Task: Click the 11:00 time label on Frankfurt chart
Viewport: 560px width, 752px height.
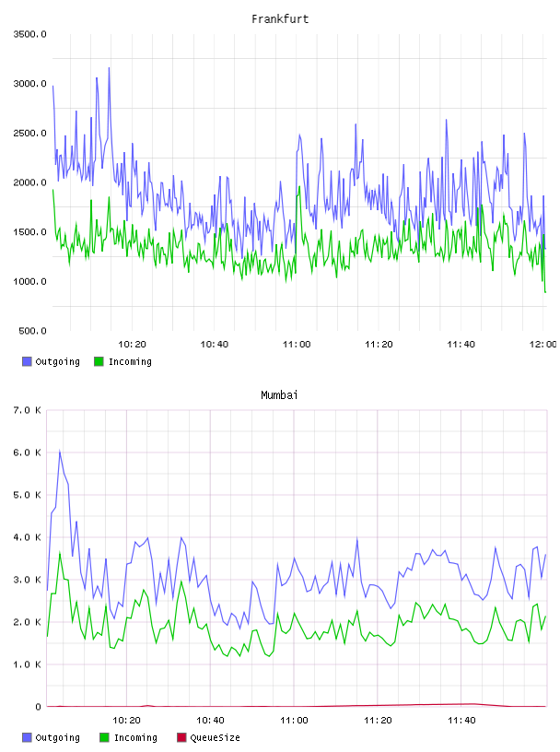Action: click(297, 345)
